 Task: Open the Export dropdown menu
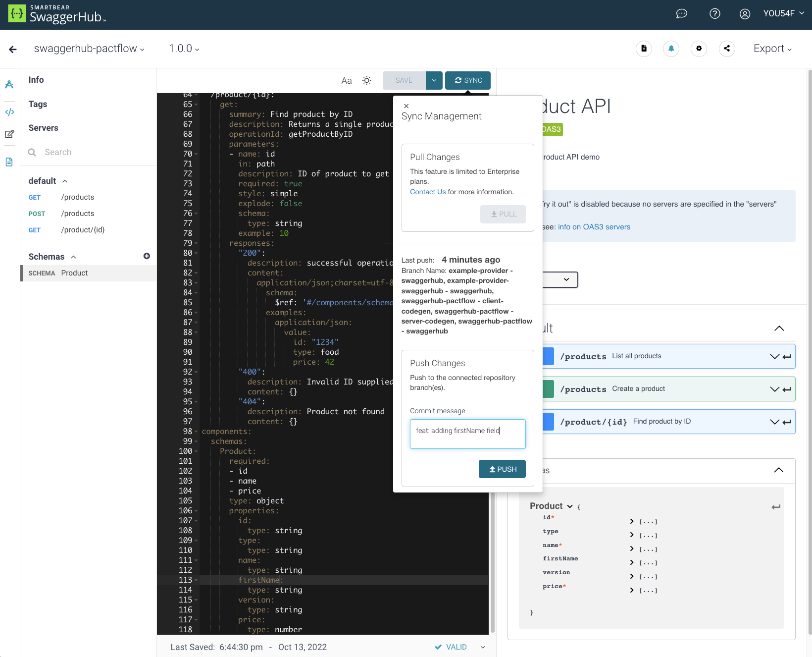pyautogui.click(x=772, y=49)
